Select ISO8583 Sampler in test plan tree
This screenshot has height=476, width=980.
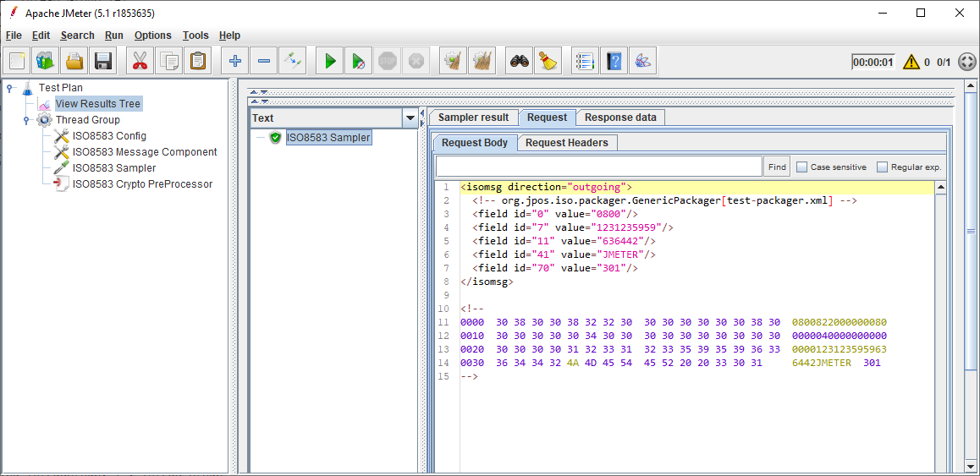pos(113,168)
